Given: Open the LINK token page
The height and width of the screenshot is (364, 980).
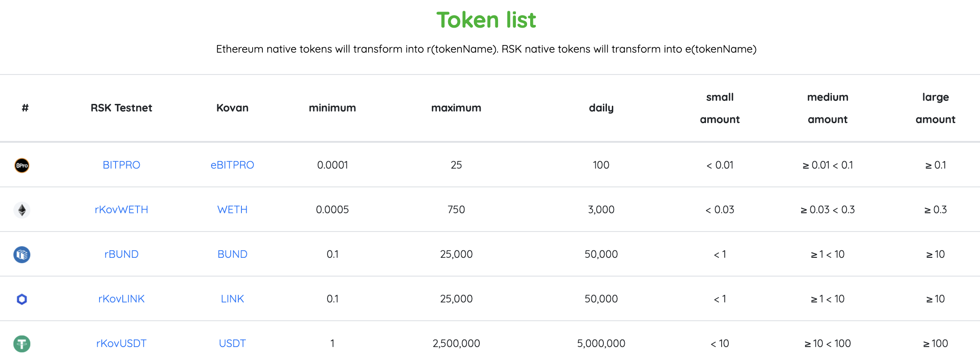Looking at the screenshot, I should 232,299.
